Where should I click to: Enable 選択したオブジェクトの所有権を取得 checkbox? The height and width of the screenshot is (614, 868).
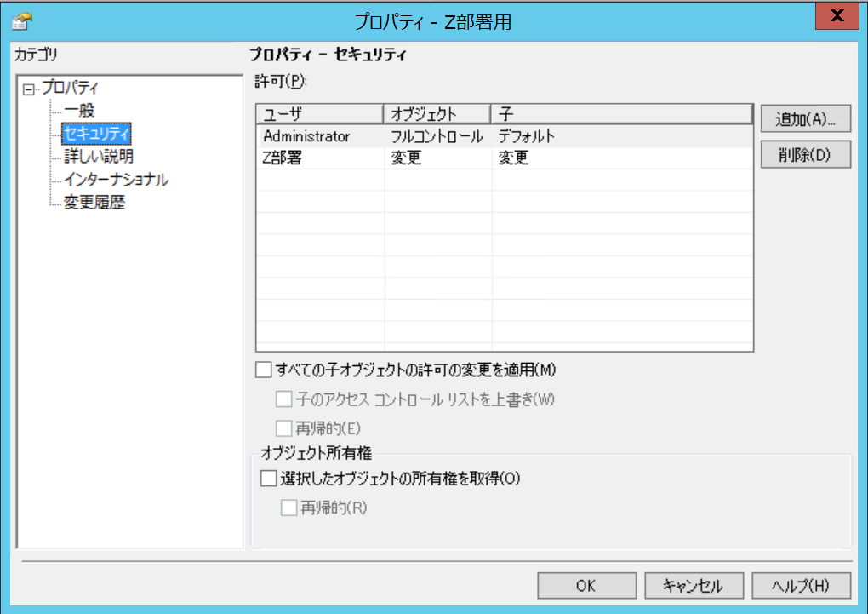[268, 479]
